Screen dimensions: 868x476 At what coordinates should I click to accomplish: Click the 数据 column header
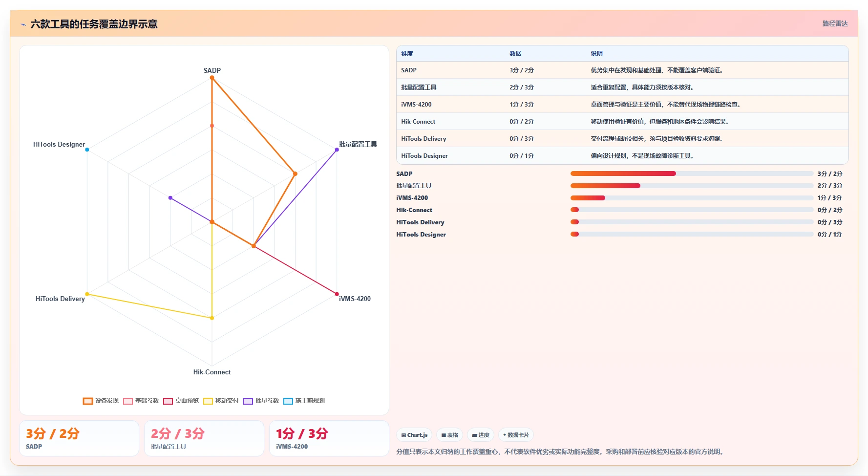(515, 54)
